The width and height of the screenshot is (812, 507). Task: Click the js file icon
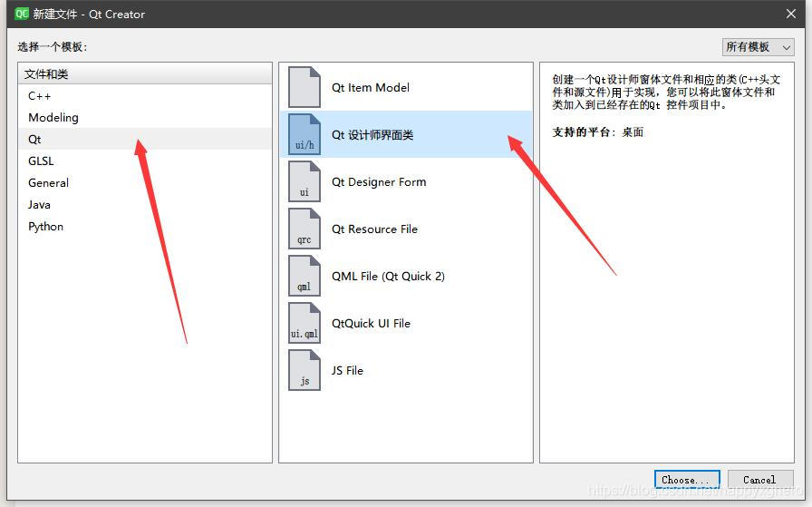tap(304, 370)
